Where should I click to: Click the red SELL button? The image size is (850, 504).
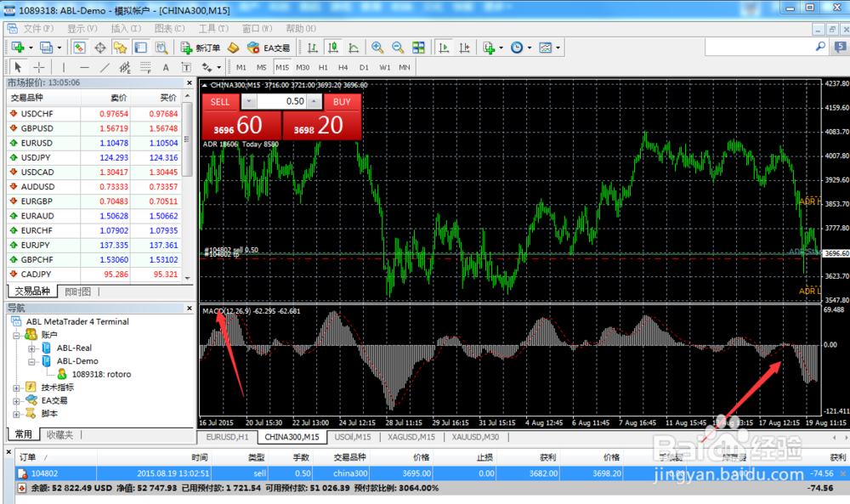click(220, 102)
